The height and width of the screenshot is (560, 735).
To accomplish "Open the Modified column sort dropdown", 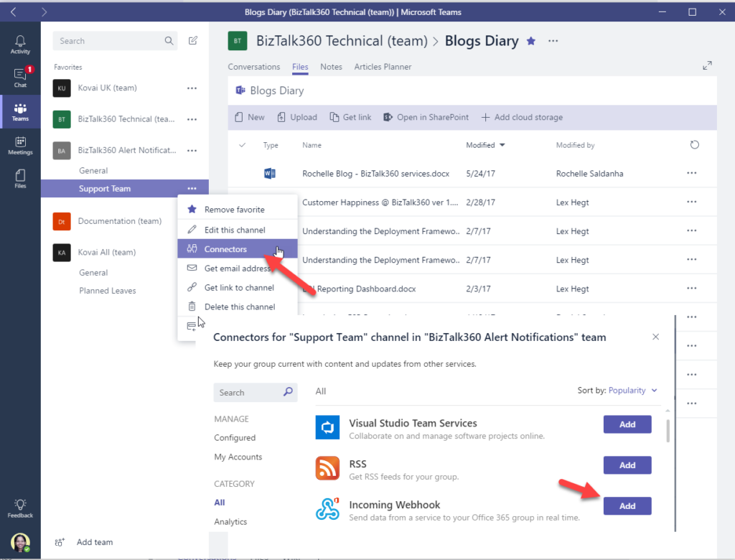I will point(486,144).
